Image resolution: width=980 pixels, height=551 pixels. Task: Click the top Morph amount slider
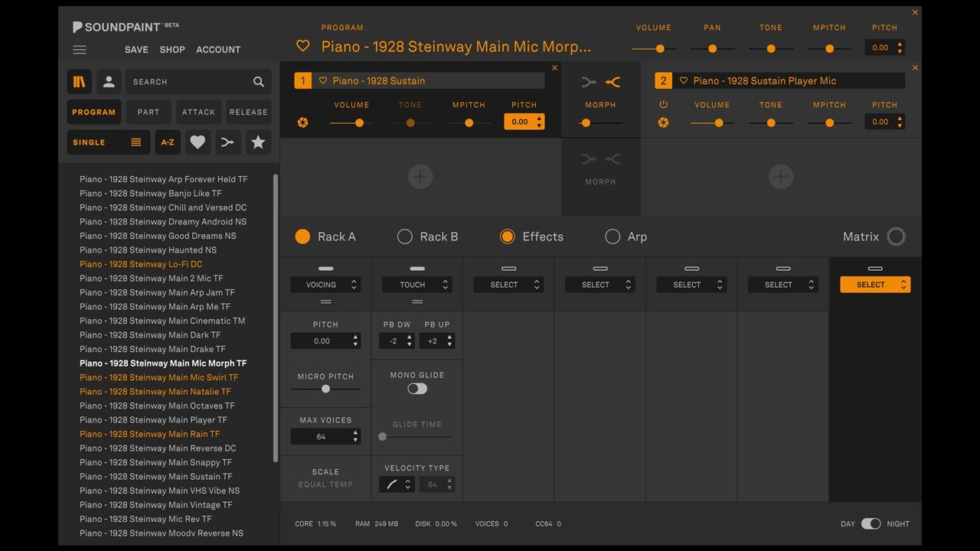600,122
